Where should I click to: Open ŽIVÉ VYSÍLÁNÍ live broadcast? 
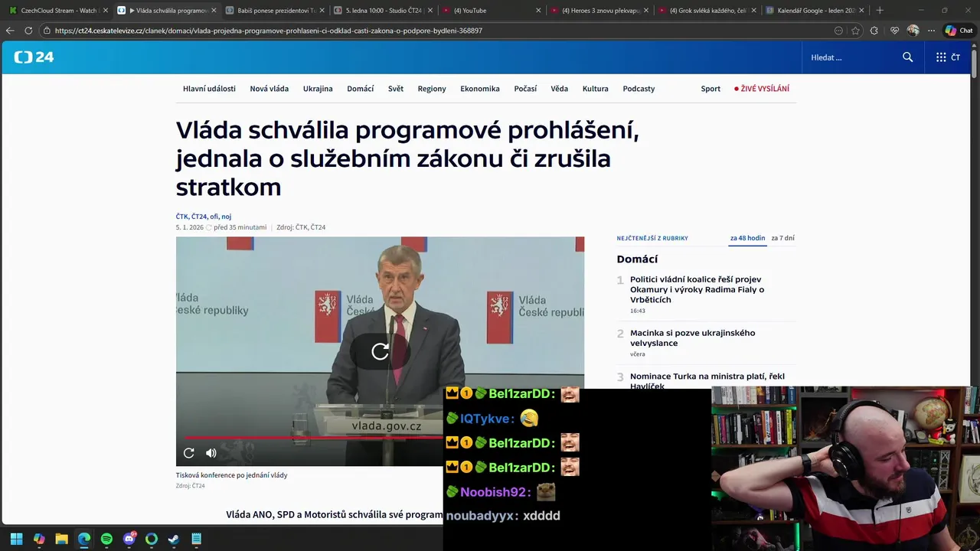click(762, 89)
